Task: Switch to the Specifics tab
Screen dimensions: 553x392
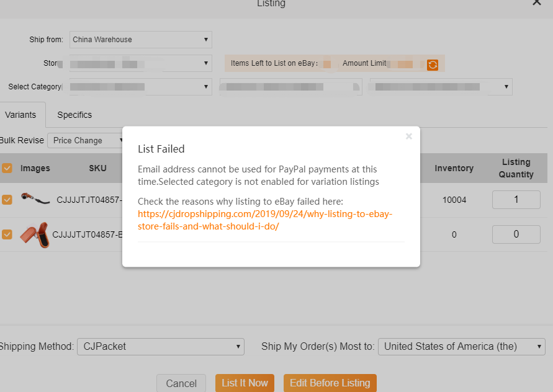Action: coord(74,115)
